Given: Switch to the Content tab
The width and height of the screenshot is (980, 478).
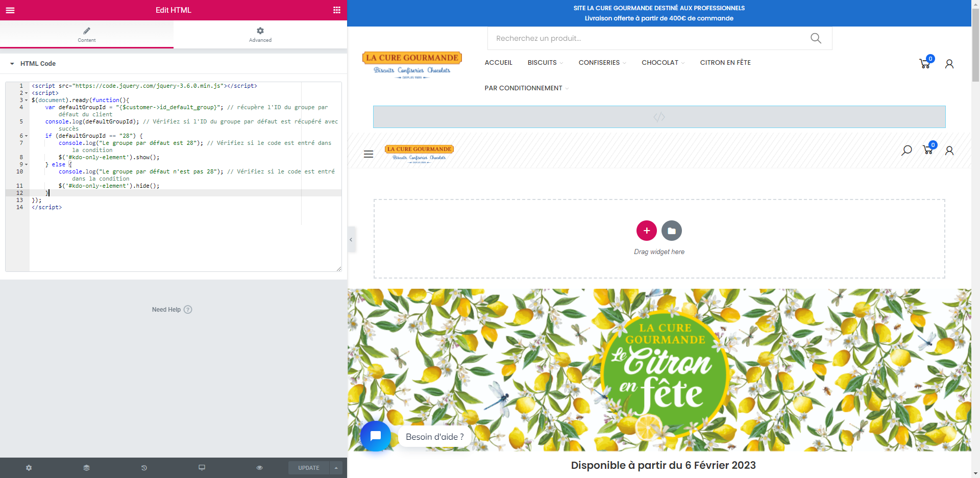Looking at the screenshot, I should point(87,34).
